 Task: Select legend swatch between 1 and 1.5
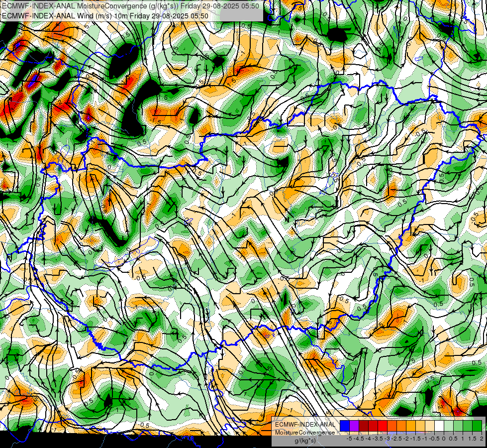tap(468, 426)
